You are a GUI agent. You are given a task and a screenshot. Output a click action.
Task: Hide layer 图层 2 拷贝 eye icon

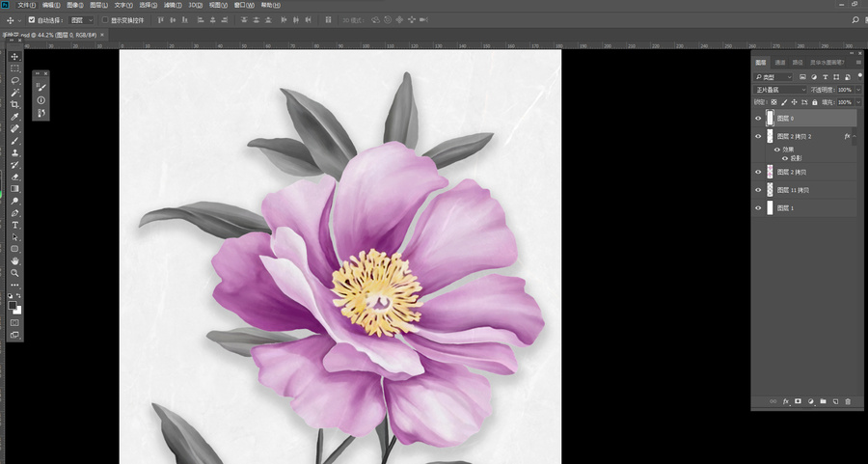click(x=758, y=173)
